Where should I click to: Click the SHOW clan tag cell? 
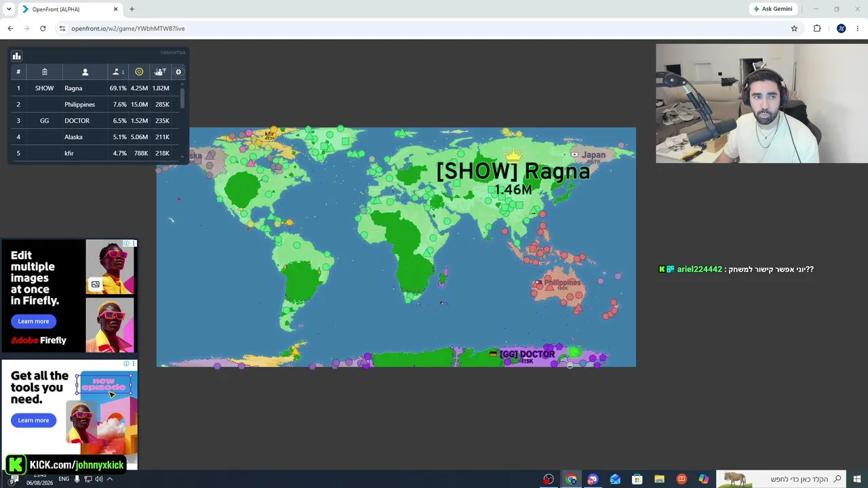[44, 88]
